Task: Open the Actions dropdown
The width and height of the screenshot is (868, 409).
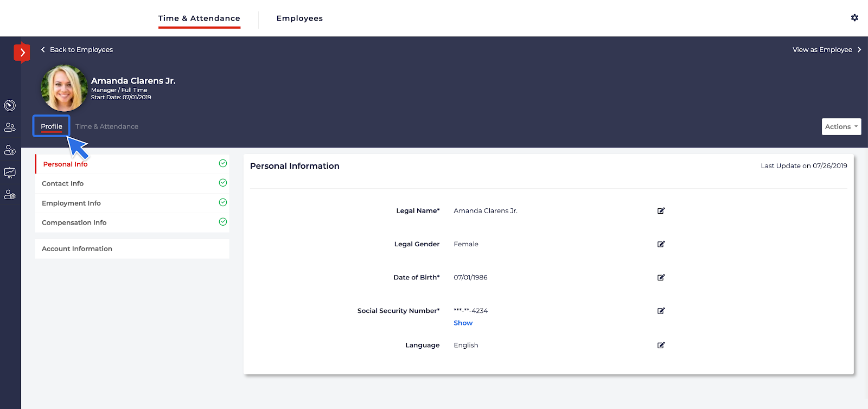Action: (x=841, y=127)
